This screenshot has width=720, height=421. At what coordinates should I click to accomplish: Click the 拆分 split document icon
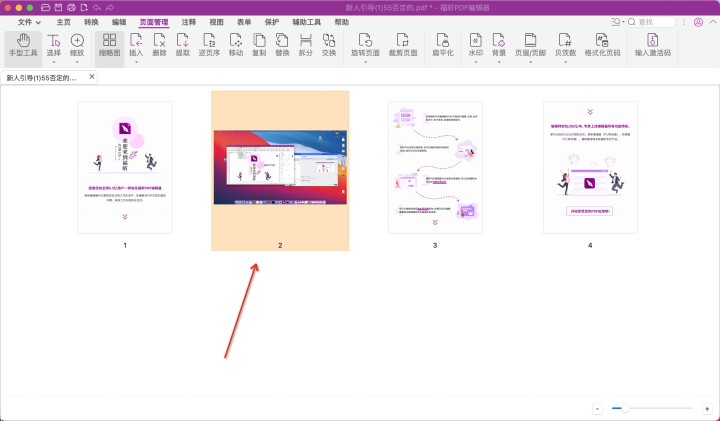[305, 45]
